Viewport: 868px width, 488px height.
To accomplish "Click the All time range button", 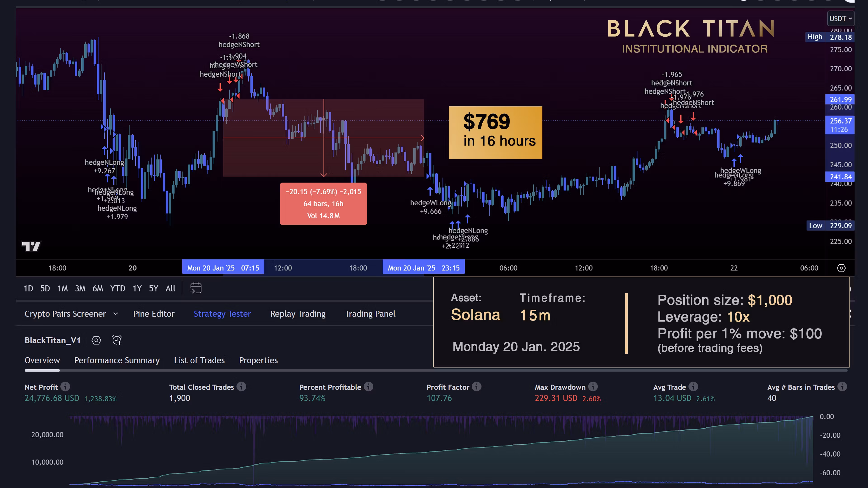I will pyautogui.click(x=170, y=289).
